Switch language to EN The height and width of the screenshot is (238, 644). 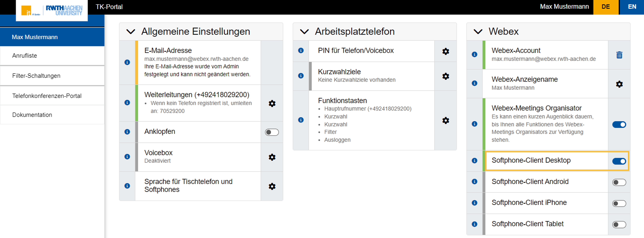(632, 7)
